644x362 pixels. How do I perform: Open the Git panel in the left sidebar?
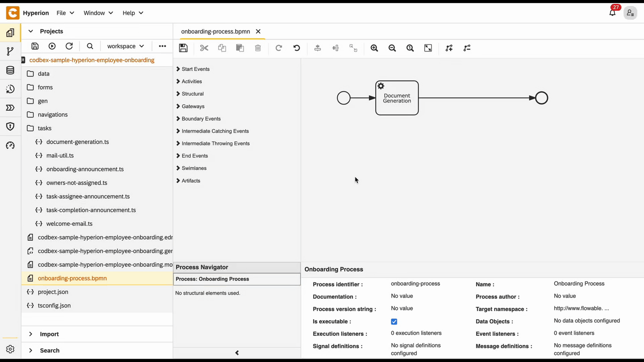coord(10,51)
